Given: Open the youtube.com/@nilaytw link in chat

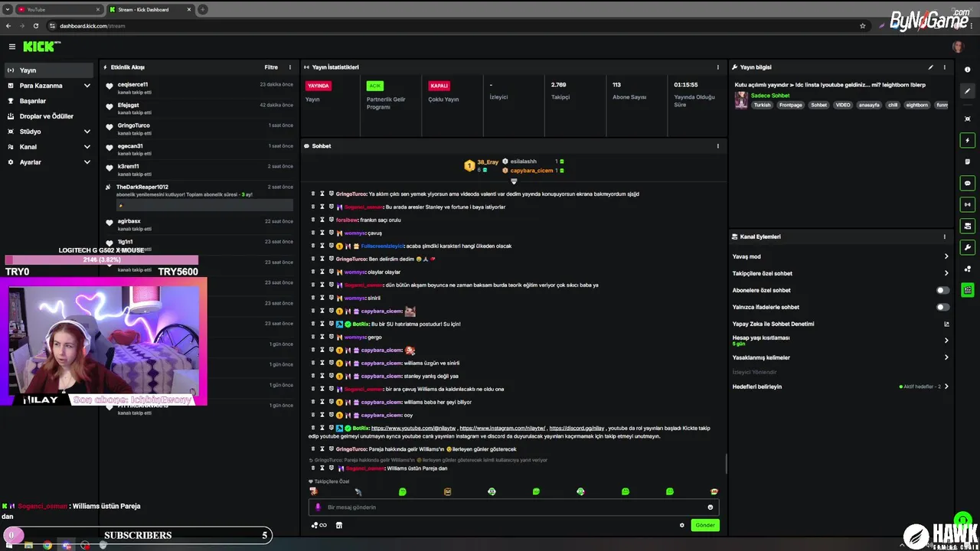Looking at the screenshot, I should 413,429.
